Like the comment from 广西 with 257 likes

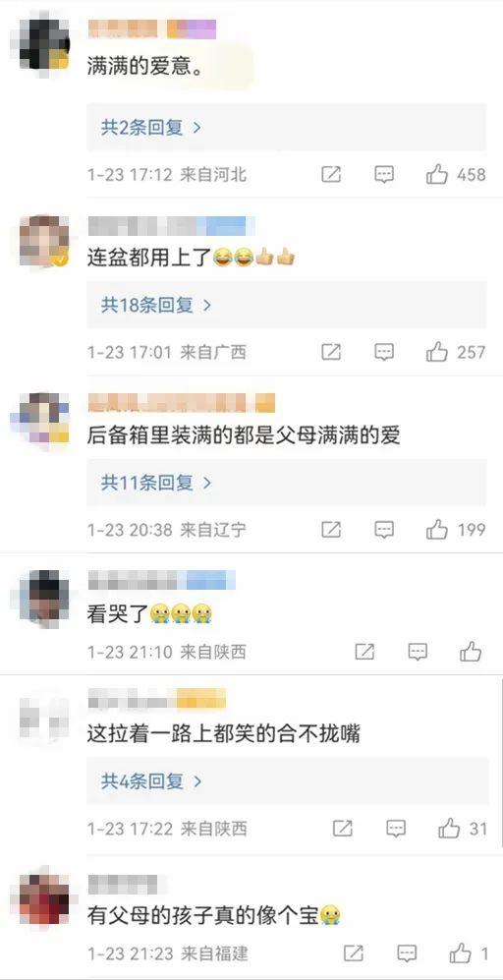pos(437,353)
